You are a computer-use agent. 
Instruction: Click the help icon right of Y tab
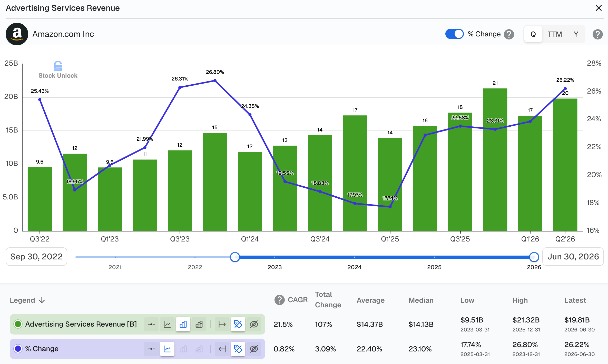598,34
